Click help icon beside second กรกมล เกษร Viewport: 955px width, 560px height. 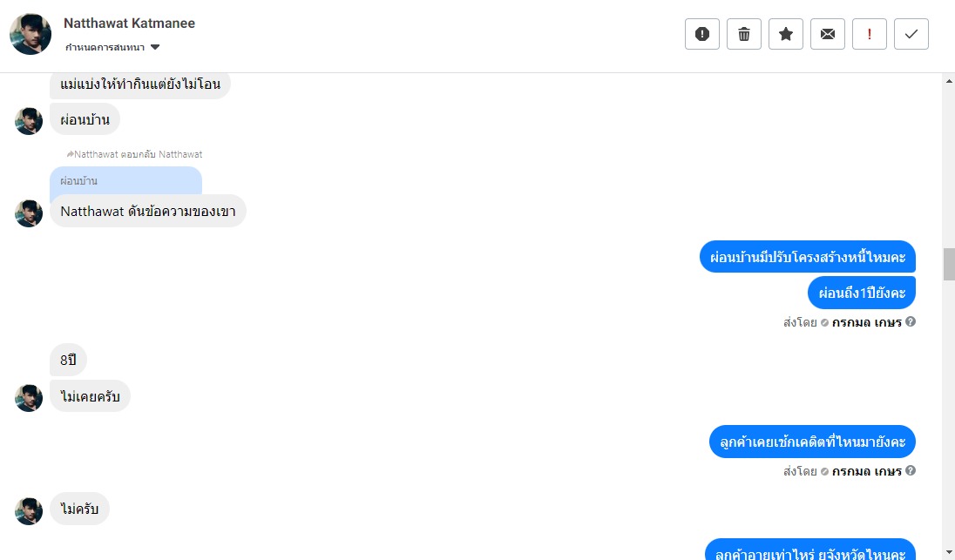click(x=911, y=470)
